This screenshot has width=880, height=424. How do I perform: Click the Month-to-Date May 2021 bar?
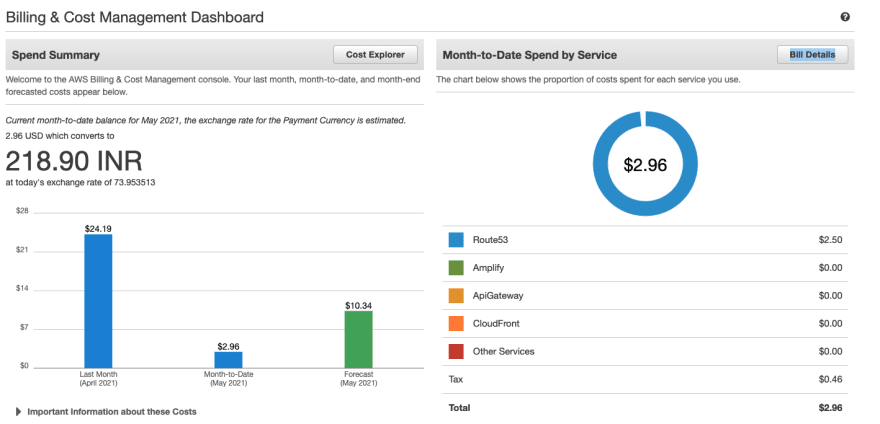tap(228, 360)
